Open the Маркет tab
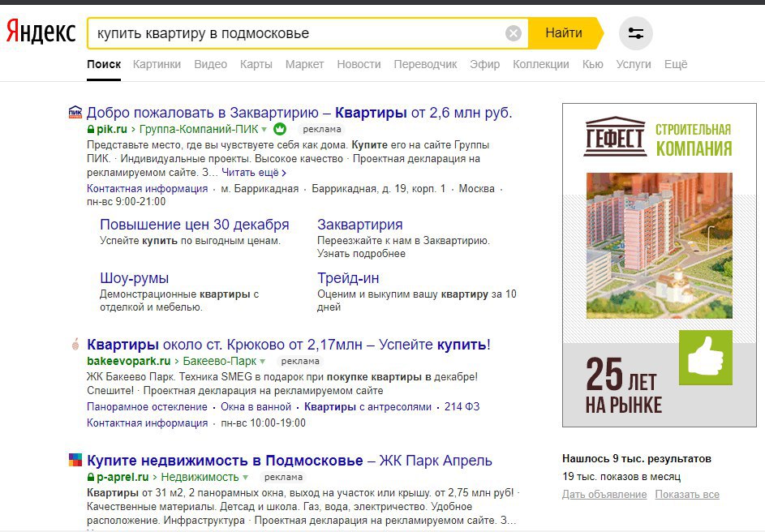The image size is (765, 532). click(304, 64)
